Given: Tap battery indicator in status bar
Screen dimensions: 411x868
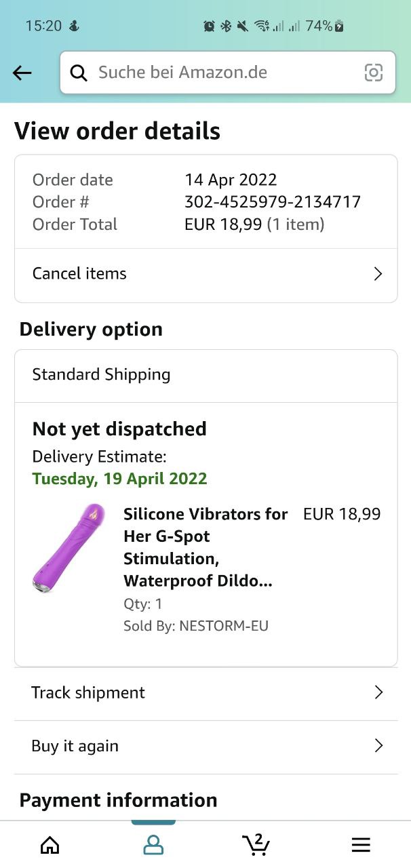Looking at the screenshot, I should point(339,26).
